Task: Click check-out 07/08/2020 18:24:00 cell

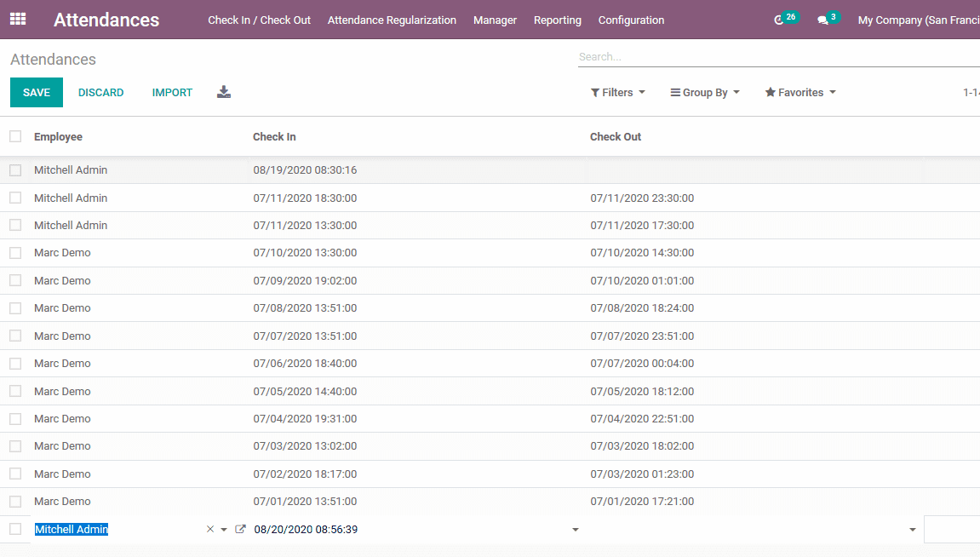Action: (642, 308)
